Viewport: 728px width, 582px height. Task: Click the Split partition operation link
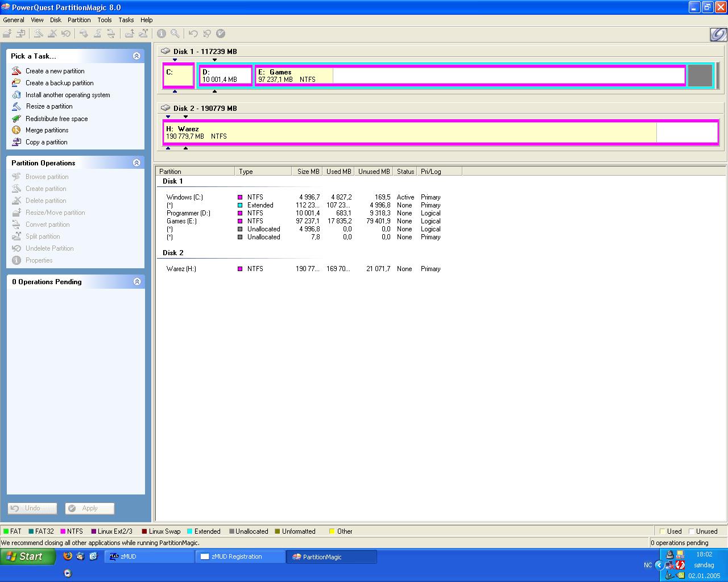[43, 236]
